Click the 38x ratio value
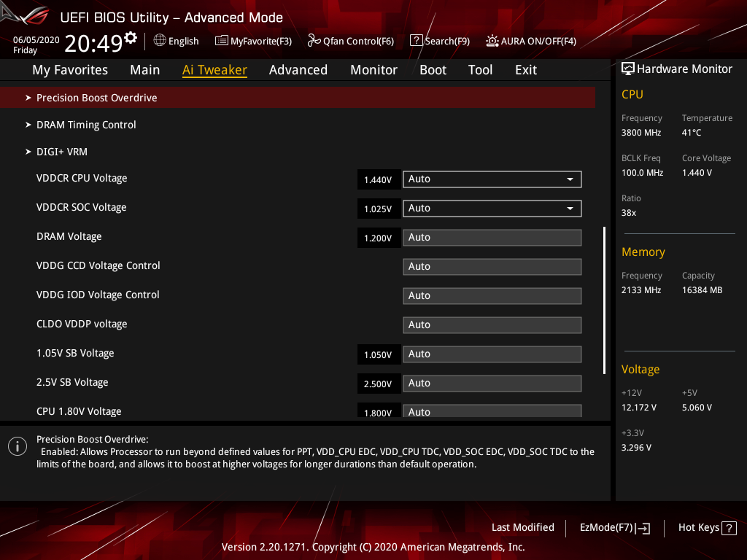 click(x=629, y=213)
